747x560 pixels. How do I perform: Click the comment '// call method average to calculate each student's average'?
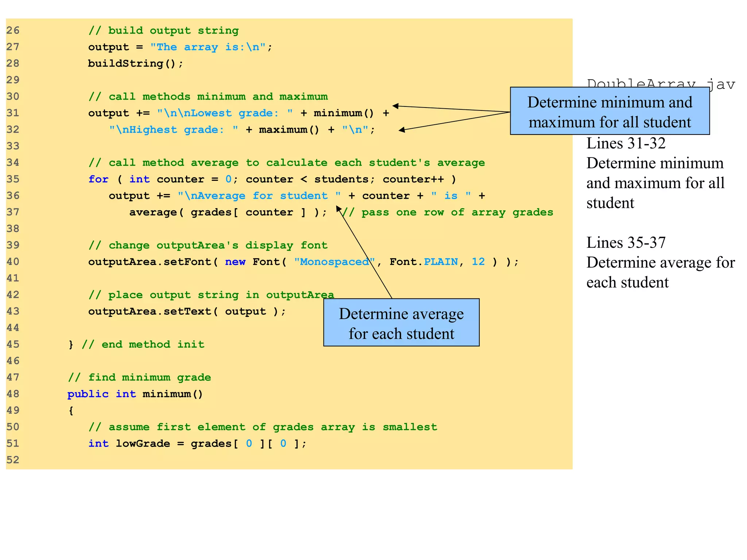[287, 163]
